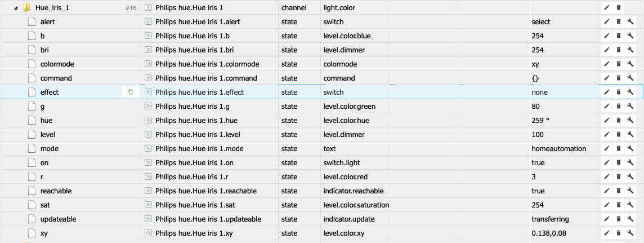The image size is (644, 243).
Task: Edit the Hue_iris_1 channel with pencil icon
Action: click(607, 7)
